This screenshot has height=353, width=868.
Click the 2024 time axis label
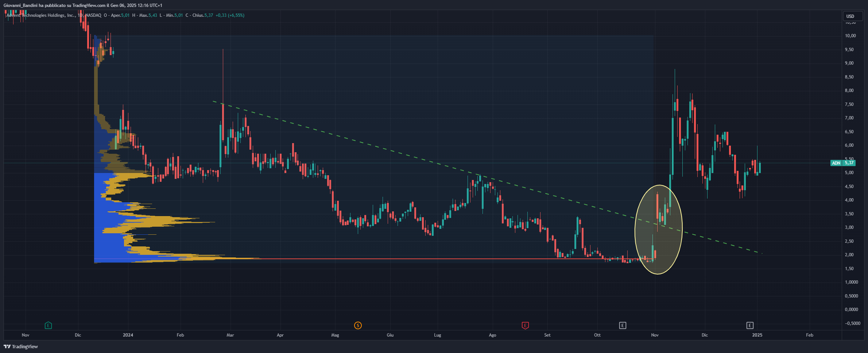click(x=128, y=335)
